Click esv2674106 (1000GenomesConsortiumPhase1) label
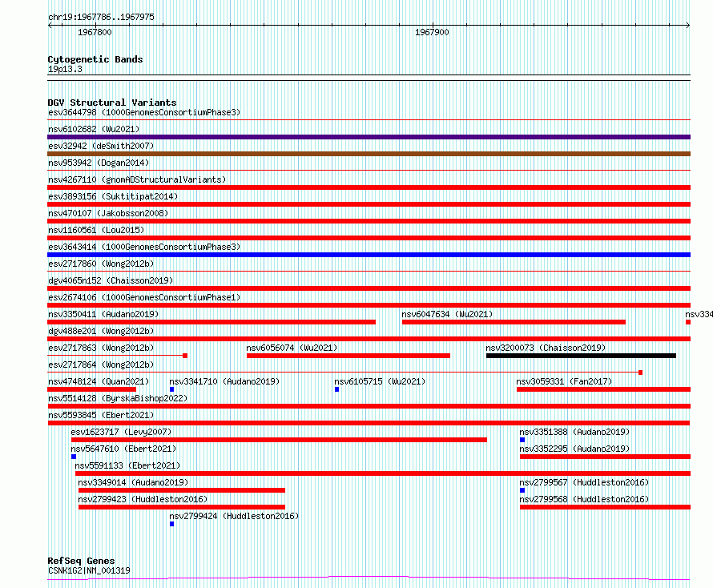 click(144, 297)
